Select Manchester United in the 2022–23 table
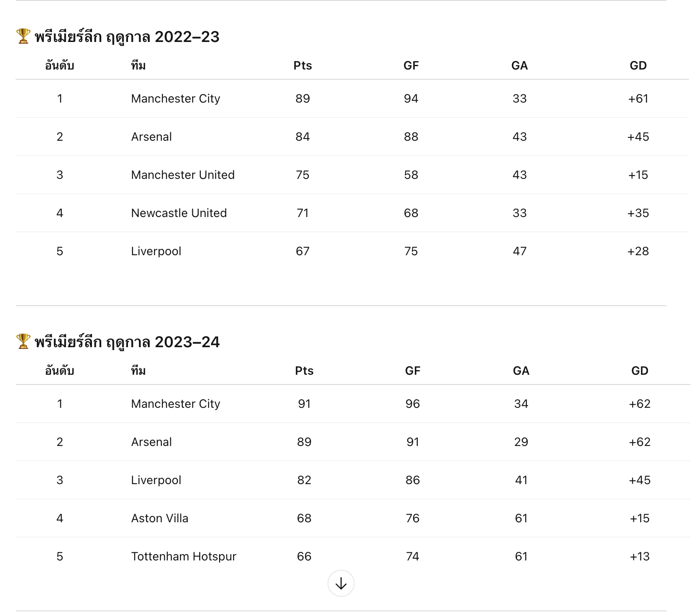This screenshot has height=613, width=700. click(183, 175)
